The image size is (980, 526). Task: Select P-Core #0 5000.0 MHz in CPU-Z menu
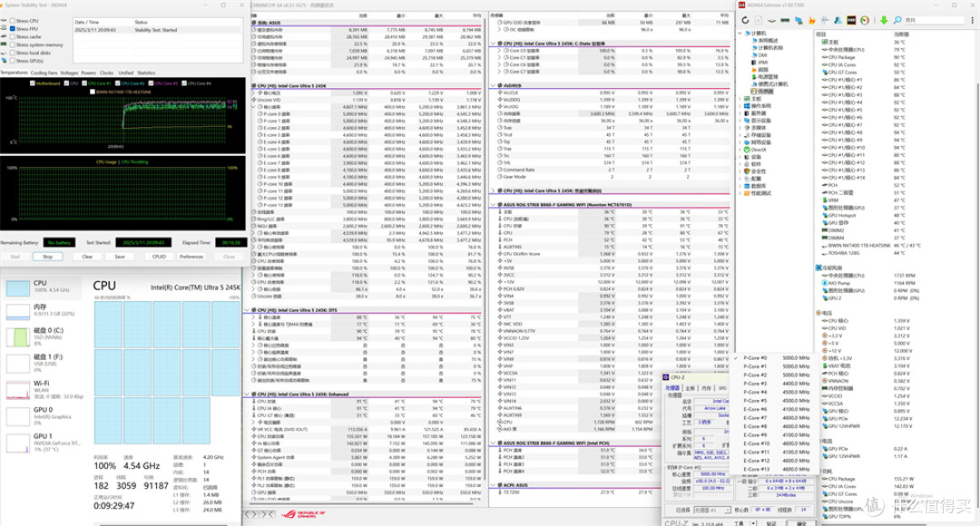pos(776,358)
